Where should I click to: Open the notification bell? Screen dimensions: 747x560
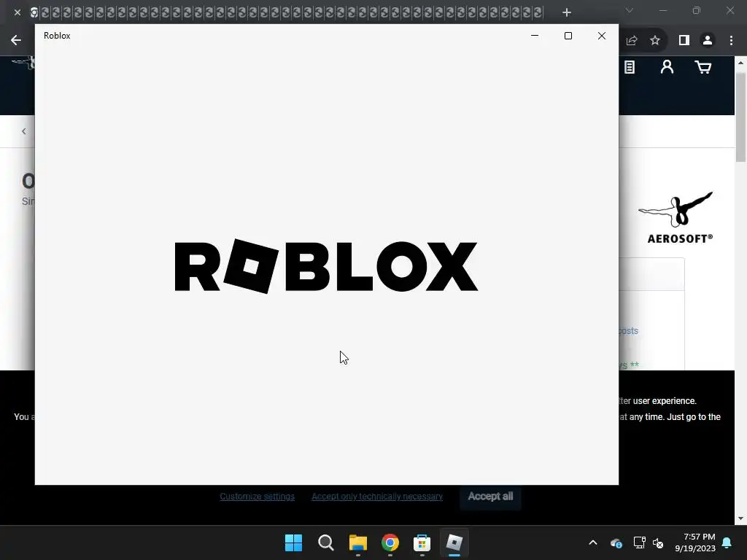pos(727,542)
